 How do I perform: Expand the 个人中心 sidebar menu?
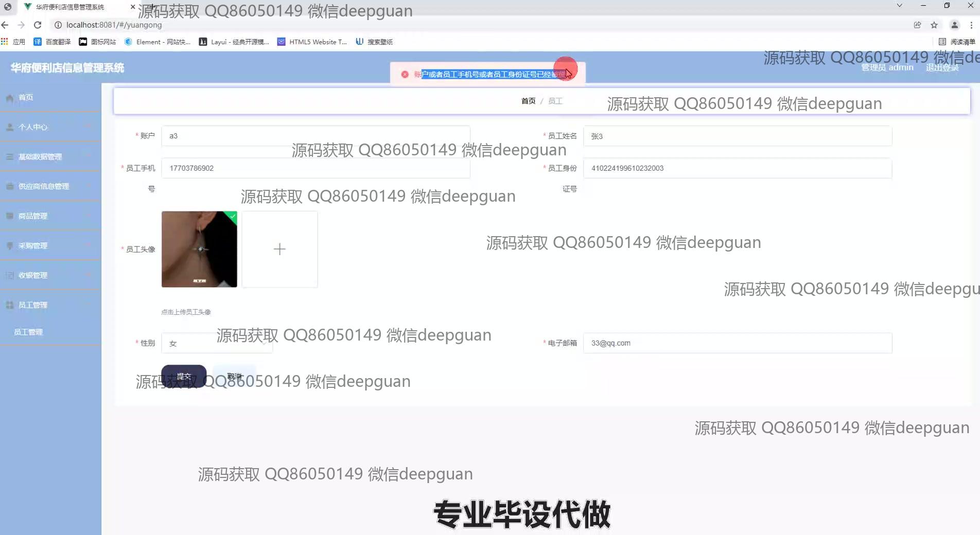pyautogui.click(x=50, y=127)
